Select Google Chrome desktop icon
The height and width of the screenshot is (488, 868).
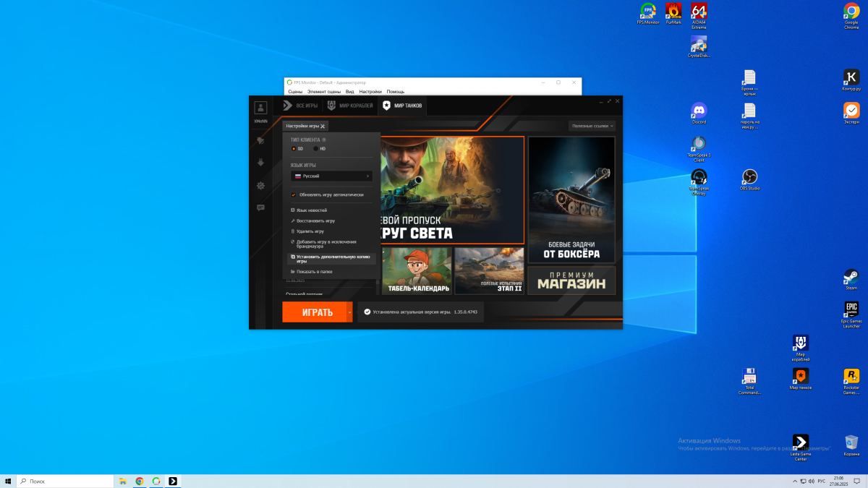coord(851,15)
